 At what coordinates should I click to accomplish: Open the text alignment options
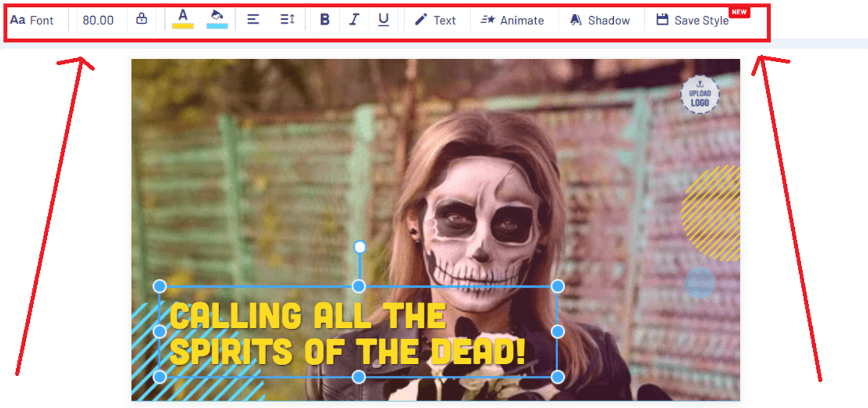[253, 19]
